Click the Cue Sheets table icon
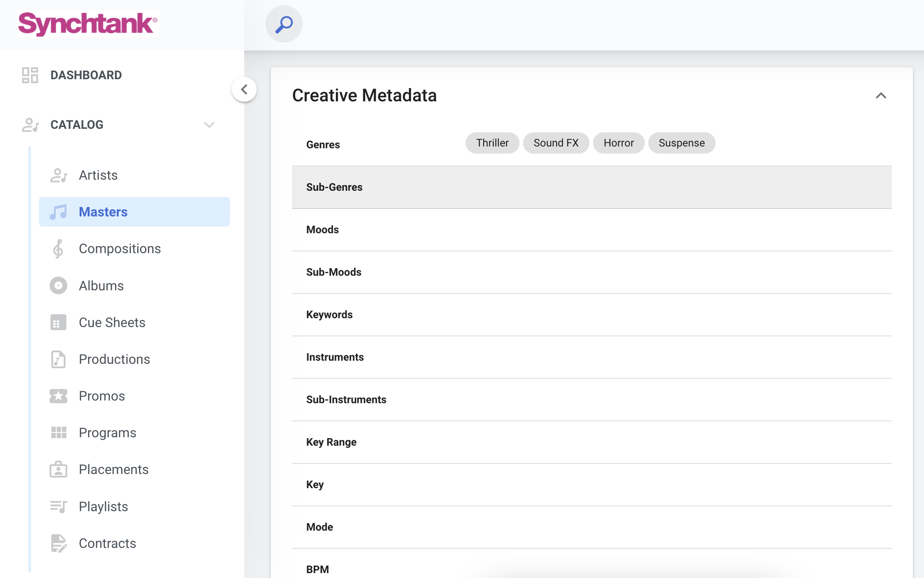This screenshot has width=924, height=578. (x=58, y=323)
